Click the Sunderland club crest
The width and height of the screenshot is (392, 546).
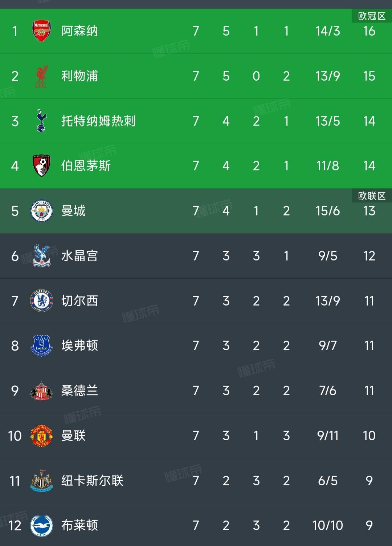coord(41,391)
